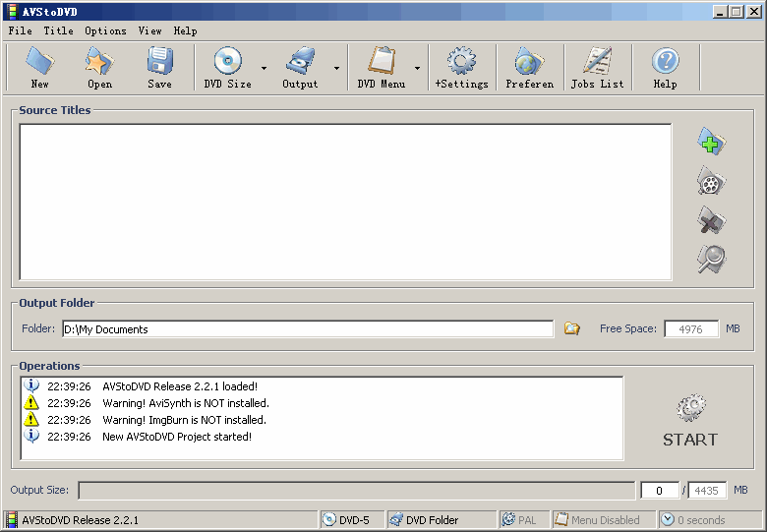Viewport: 767px width, 532px height.
Task: Click the output size value field showing 0
Action: click(x=660, y=491)
